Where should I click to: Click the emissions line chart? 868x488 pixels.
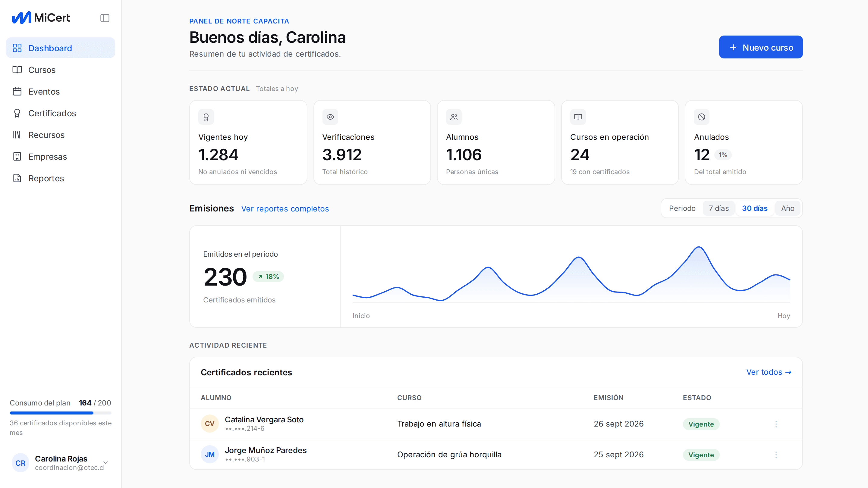pos(571,274)
